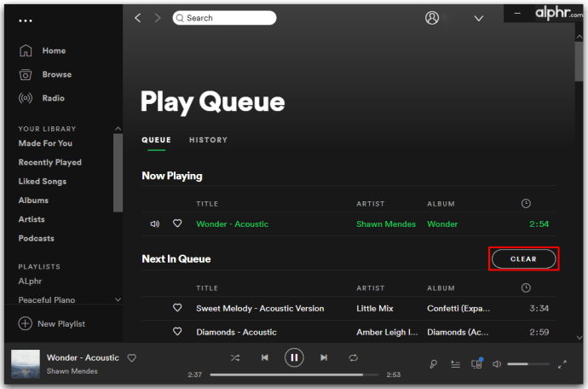588x389 pixels.
Task: Open Liked Songs
Action: (43, 182)
